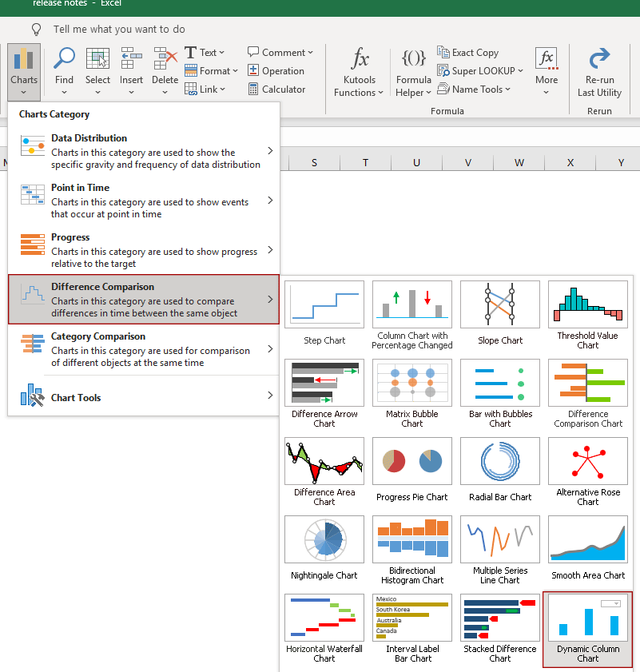Screen dimensions: 640x672
Task: Open the Format dropdown
Action: point(211,70)
